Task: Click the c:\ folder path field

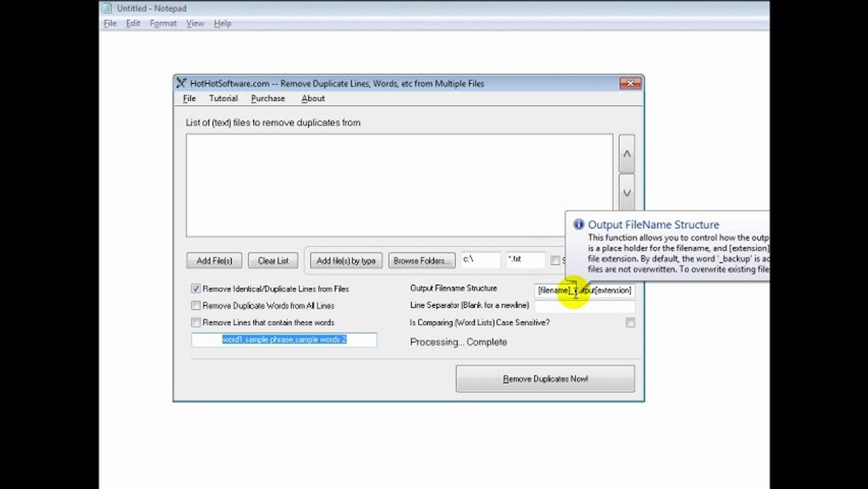Action: coord(480,260)
